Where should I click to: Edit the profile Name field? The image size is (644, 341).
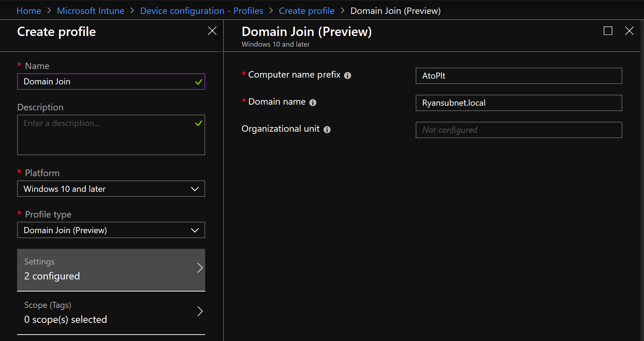pyautogui.click(x=111, y=82)
